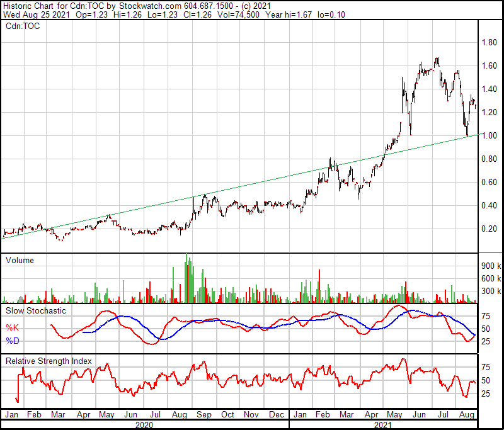This screenshot has width=504, height=430.
Task: Click the Cl=1.26 close value in header
Action: click(x=197, y=14)
